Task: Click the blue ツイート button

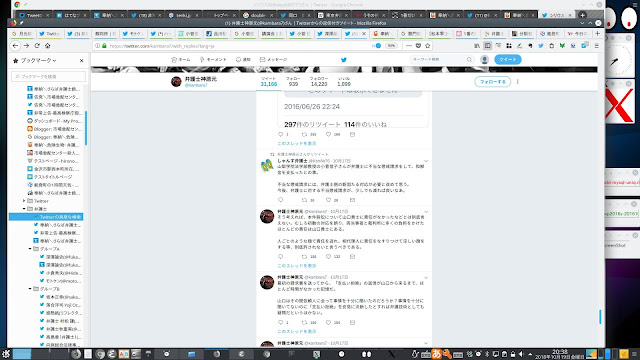Action: [507, 60]
